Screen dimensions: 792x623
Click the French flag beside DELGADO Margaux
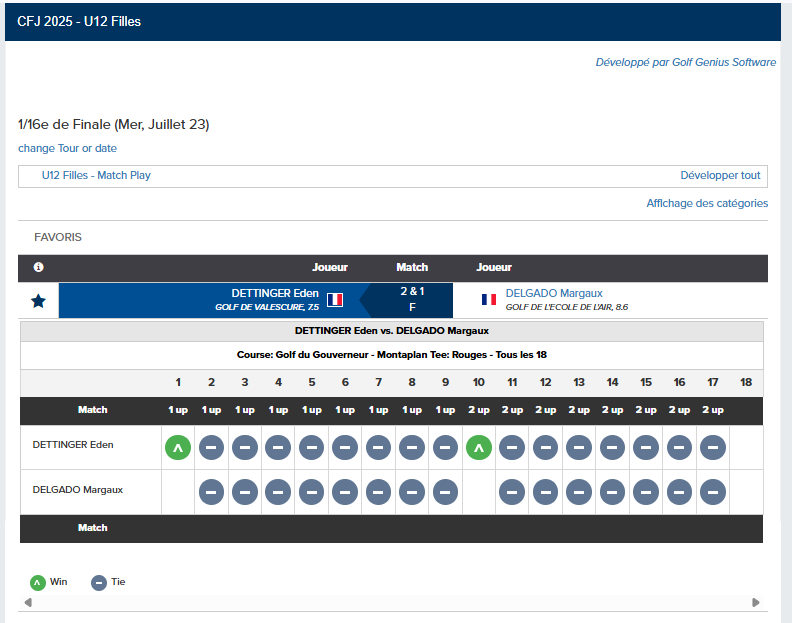pos(489,299)
